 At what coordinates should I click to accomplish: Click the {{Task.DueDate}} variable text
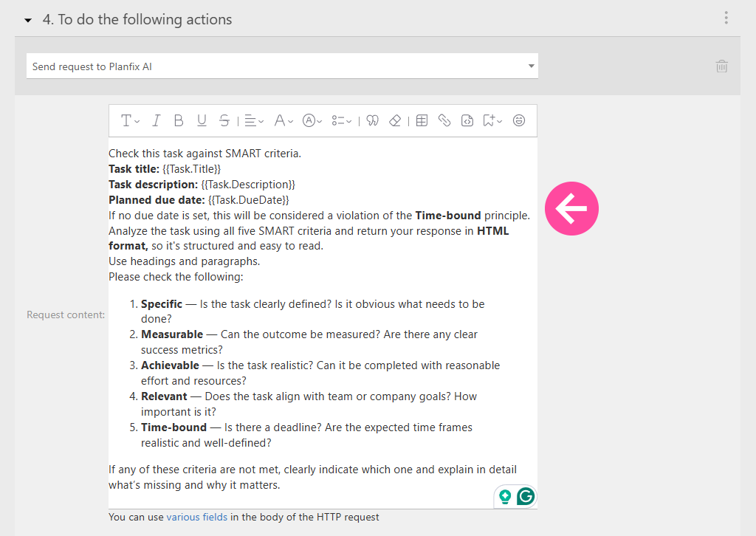[x=249, y=200]
